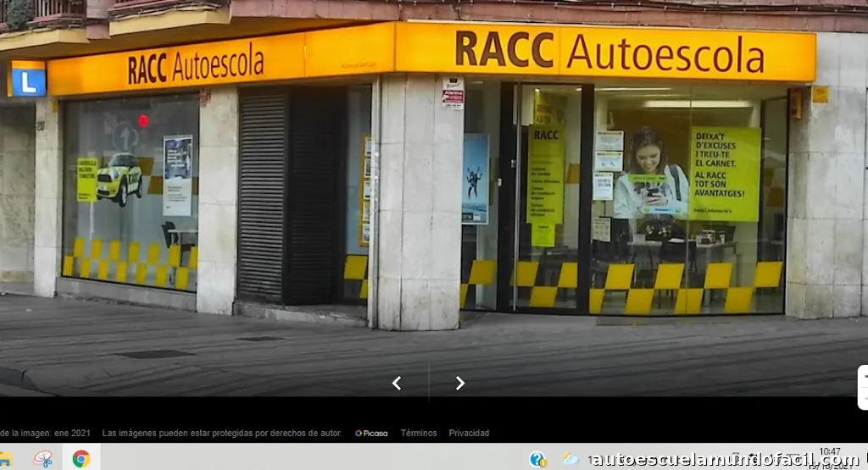Screen dimensions: 868x470
Task: Open the Privacidad link
Action: [469, 433]
